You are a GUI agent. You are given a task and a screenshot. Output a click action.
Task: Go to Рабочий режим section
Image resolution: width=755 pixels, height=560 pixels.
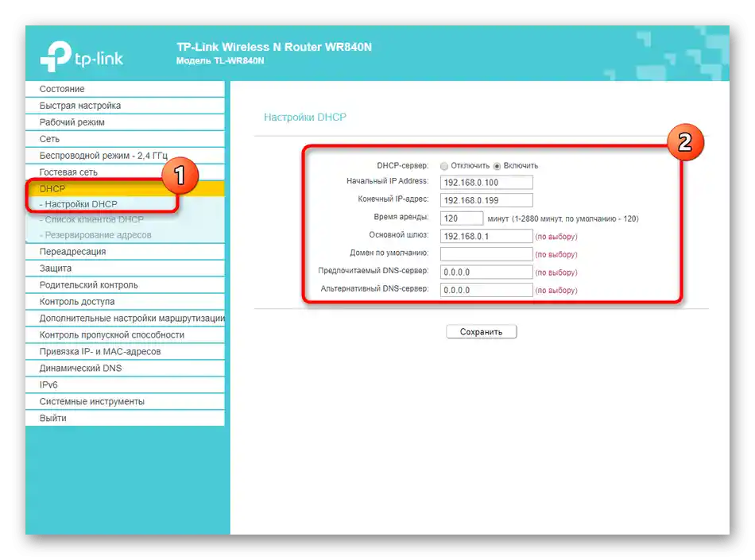click(x=126, y=122)
